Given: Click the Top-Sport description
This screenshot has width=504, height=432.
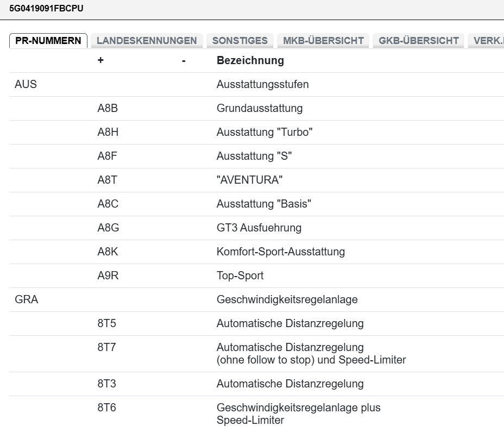Looking at the screenshot, I should coord(240,276).
